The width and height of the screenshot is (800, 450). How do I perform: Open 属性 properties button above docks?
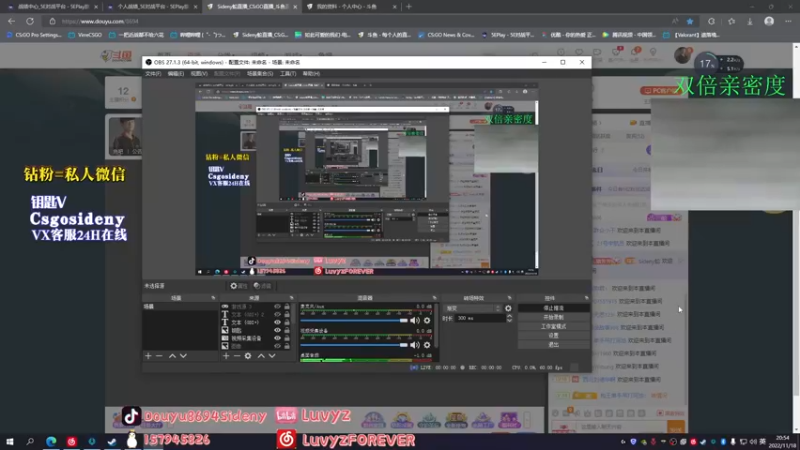click(239, 286)
